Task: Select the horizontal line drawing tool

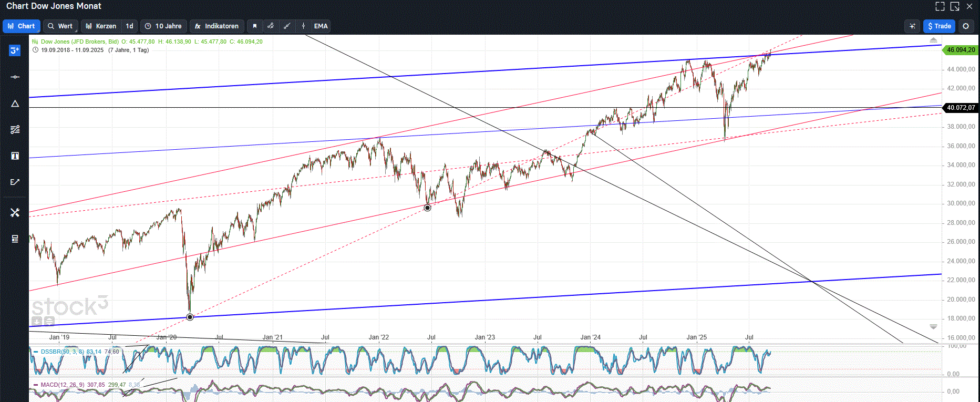Action: click(x=15, y=77)
